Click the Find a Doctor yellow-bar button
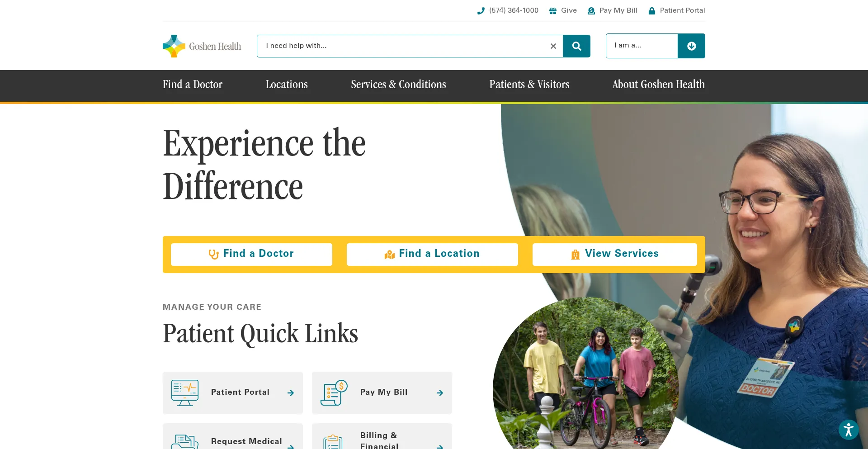 pos(251,255)
